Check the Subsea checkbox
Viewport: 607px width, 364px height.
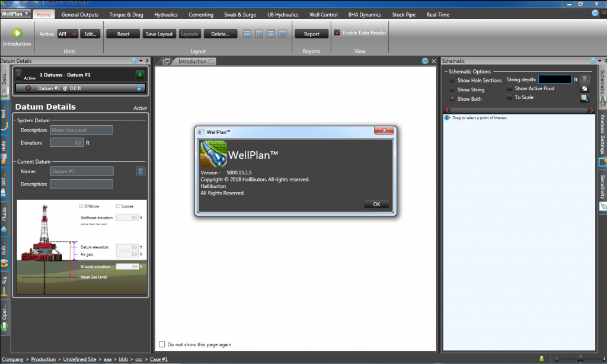[118, 206]
